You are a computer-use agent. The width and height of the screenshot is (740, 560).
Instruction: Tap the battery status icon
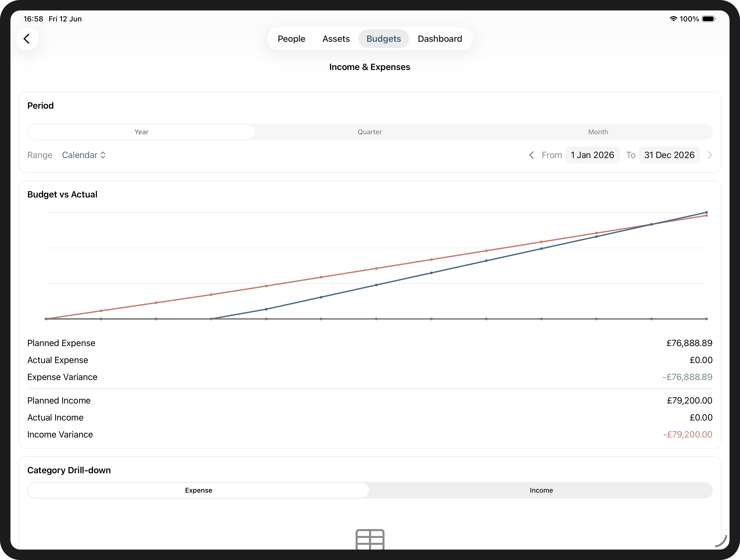(x=708, y=19)
